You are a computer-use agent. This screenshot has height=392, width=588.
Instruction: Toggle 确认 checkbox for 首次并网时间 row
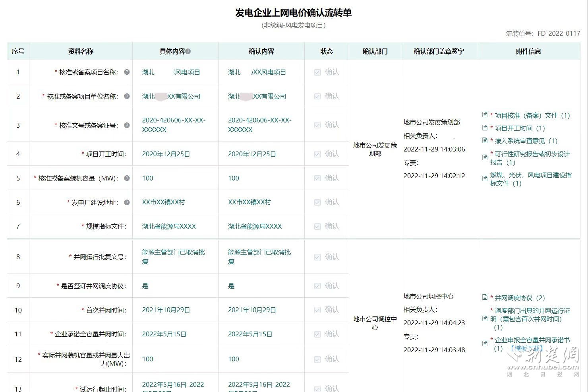(317, 310)
